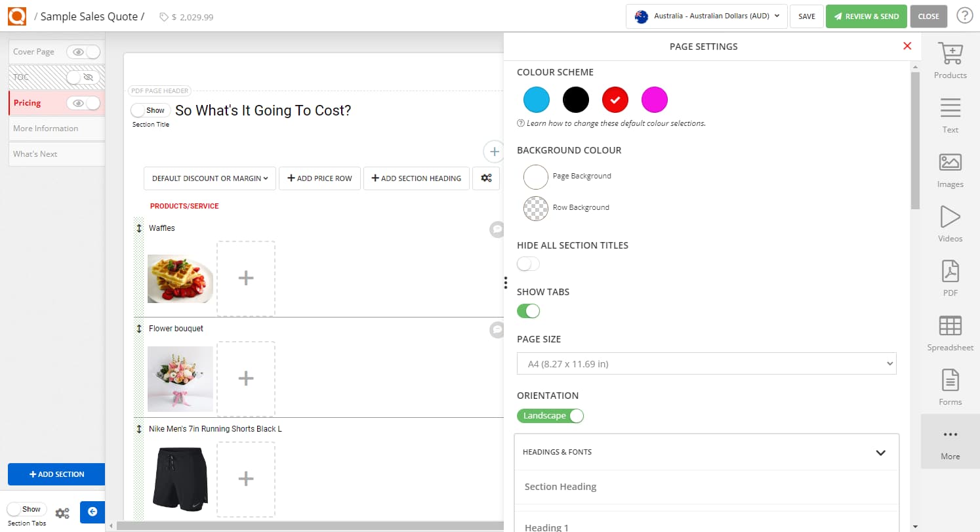Screen dimensions: 980x532
Task: Enable Hide All Section Titles toggle
Action: [x=528, y=264]
